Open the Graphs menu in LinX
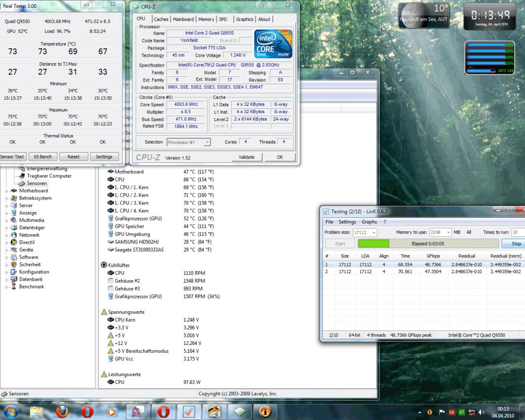This screenshot has height=420, width=525. [x=369, y=222]
